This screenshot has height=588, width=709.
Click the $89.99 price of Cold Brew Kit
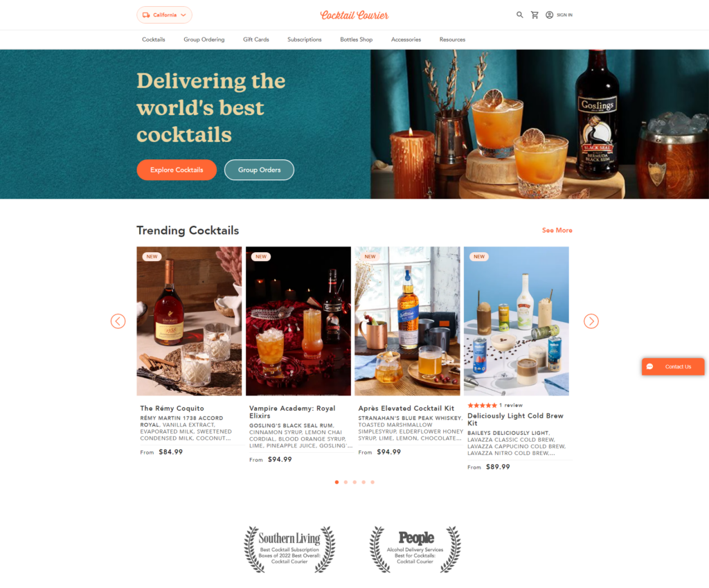(x=498, y=467)
